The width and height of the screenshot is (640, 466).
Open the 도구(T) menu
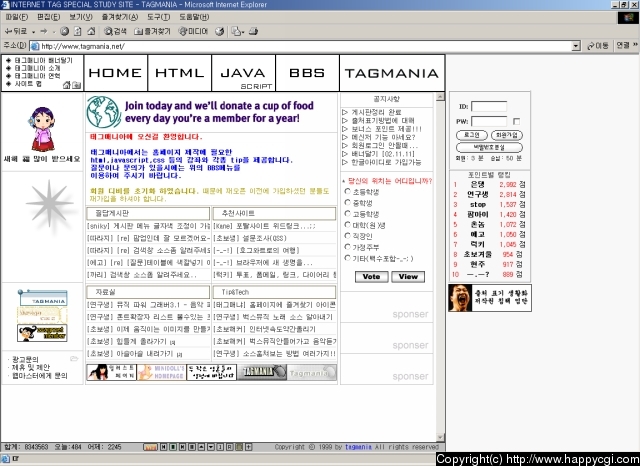[x=158, y=17]
